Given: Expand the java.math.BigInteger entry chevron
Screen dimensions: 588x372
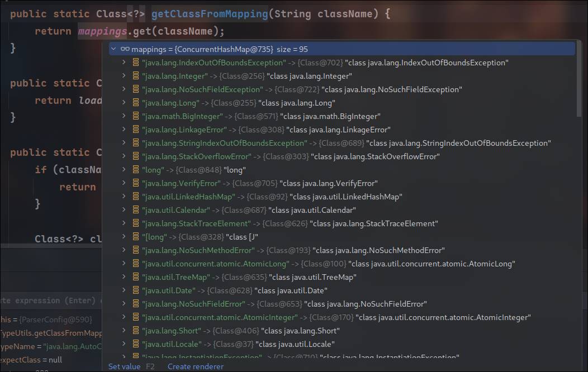Looking at the screenshot, I should pyautogui.click(x=124, y=116).
